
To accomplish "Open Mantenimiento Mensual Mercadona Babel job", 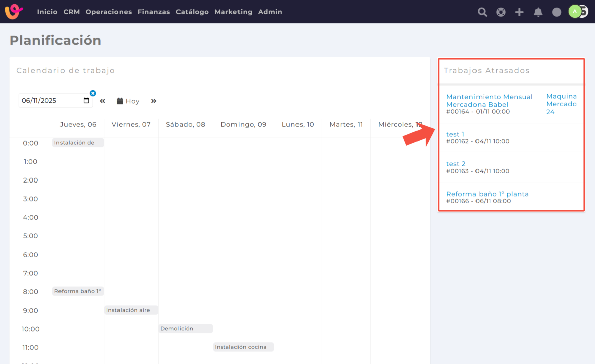I will 489,100.
